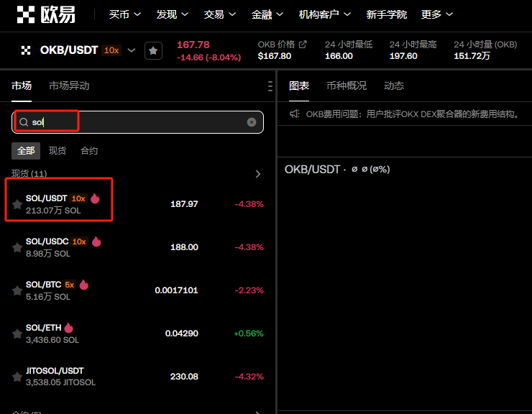Click the SOL/BTC price 0.0017101

[x=176, y=290]
